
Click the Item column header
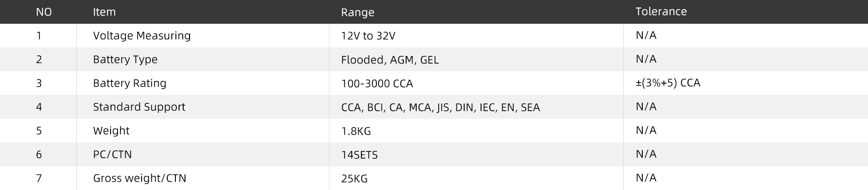pos(104,12)
